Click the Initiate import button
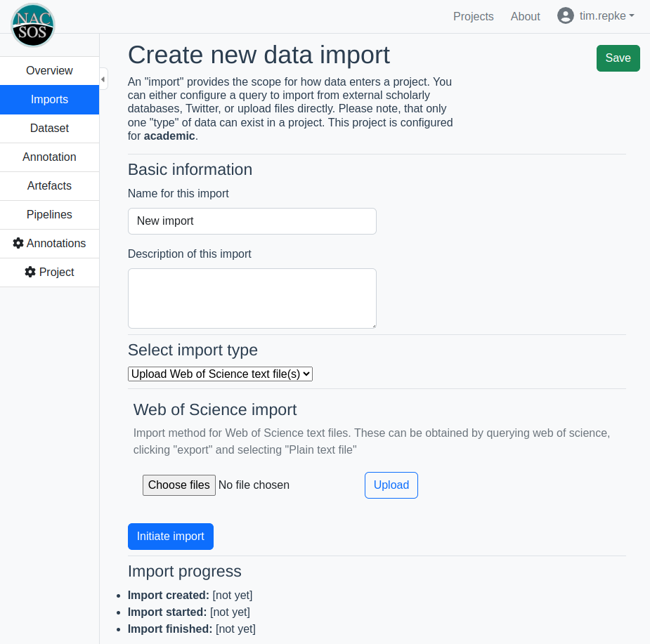 point(170,536)
